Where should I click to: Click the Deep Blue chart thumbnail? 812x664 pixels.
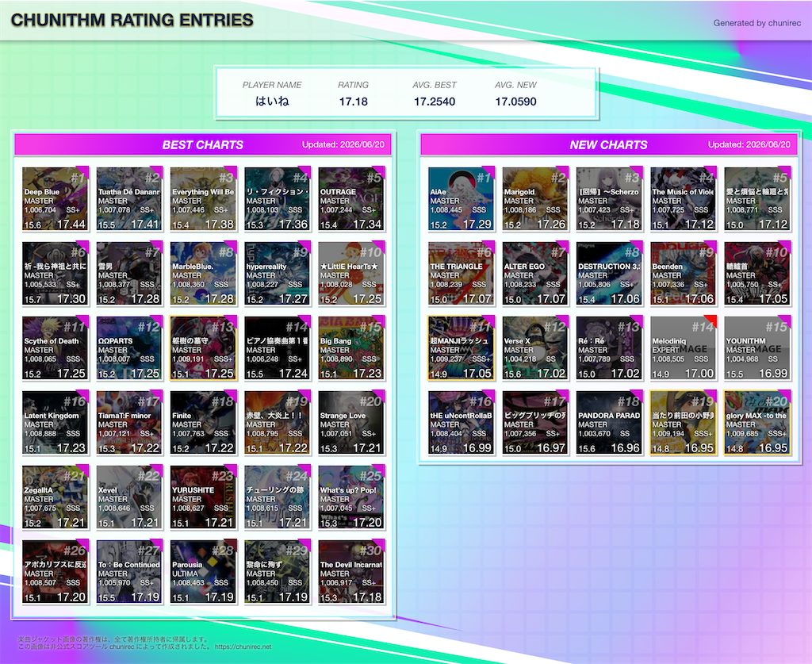(56, 199)
